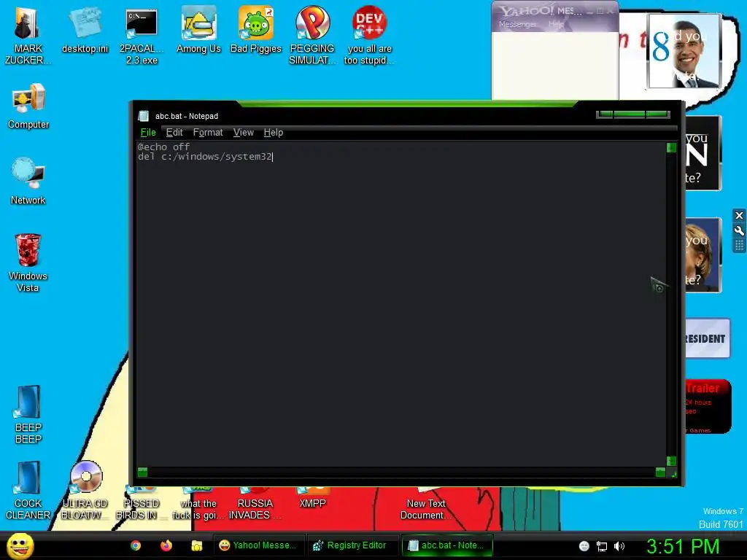Viewport: 747px width, 560px height.
Task: Open the file explorer taskbar icon
Action: tap(197, 545)
